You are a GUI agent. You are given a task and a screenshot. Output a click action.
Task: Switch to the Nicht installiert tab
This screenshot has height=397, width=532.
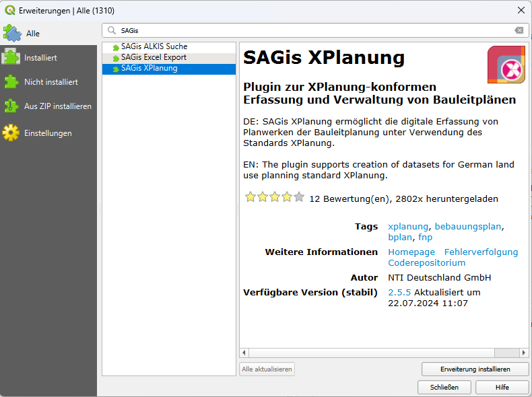(48, 82)
